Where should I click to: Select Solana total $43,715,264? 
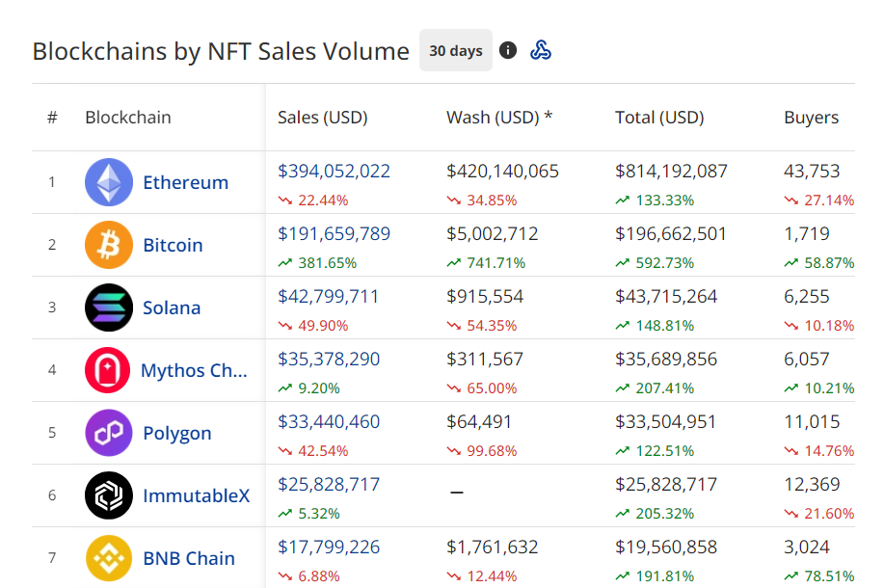click(x=666, y=296)
